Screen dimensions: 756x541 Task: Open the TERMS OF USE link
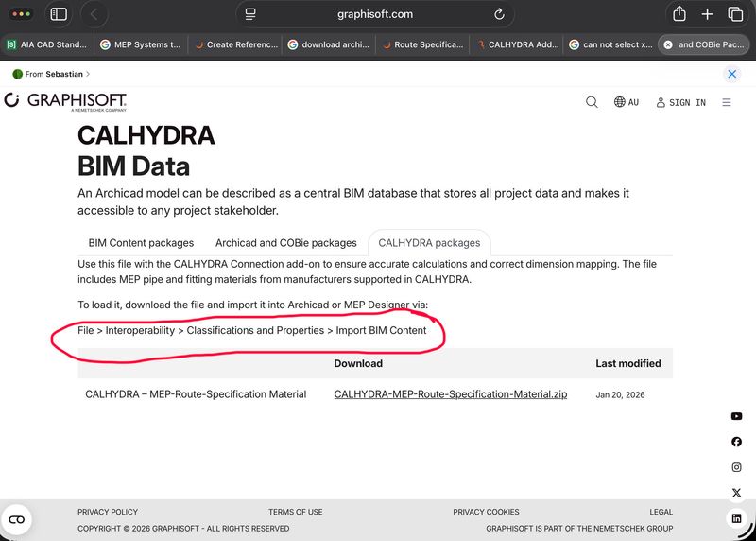pyautogui.click(x=296, y=512)
